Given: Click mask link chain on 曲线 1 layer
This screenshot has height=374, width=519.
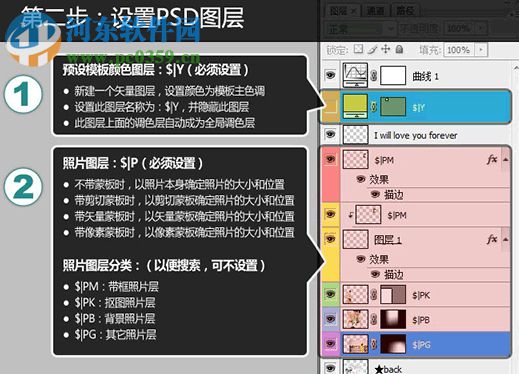Looking at the screenshot, I should coord(374,76).
